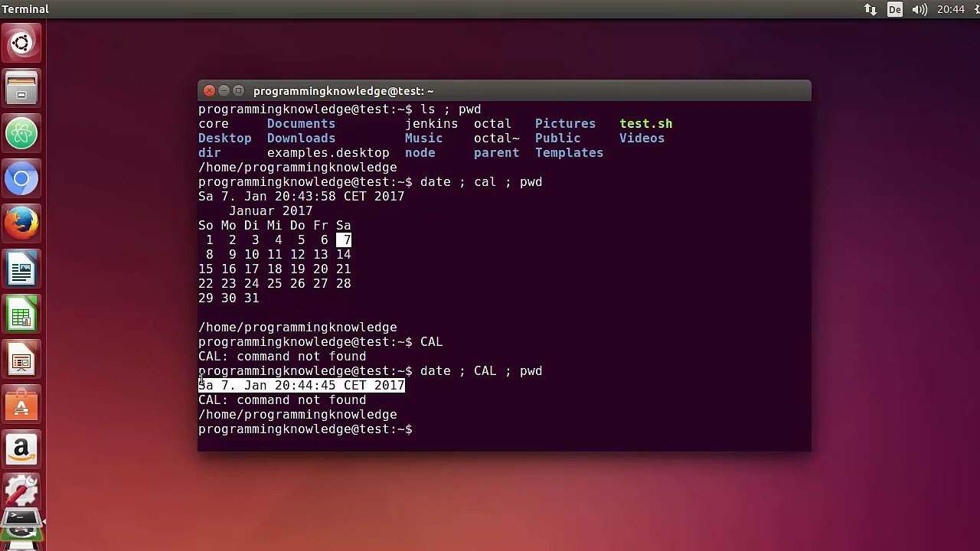Click the 'Templates' directory name
This screenshot has height=551, width=980.
tap(569, 152)
